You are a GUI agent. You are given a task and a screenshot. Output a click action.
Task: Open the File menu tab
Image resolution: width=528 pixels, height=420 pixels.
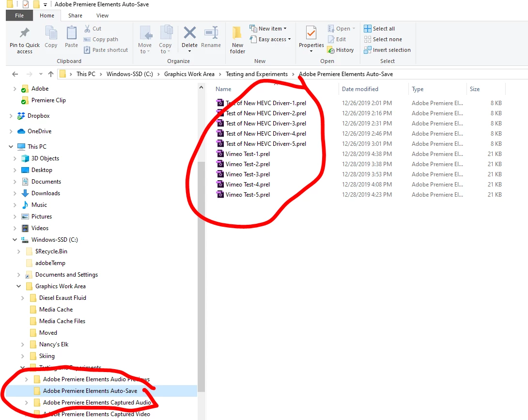[19, 16]
